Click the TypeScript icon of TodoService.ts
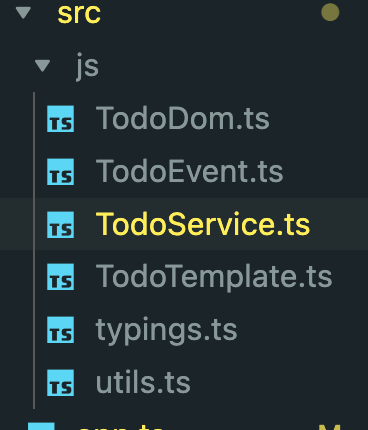The width and height of the screenshot is (368, 430). tap(60, 224)
